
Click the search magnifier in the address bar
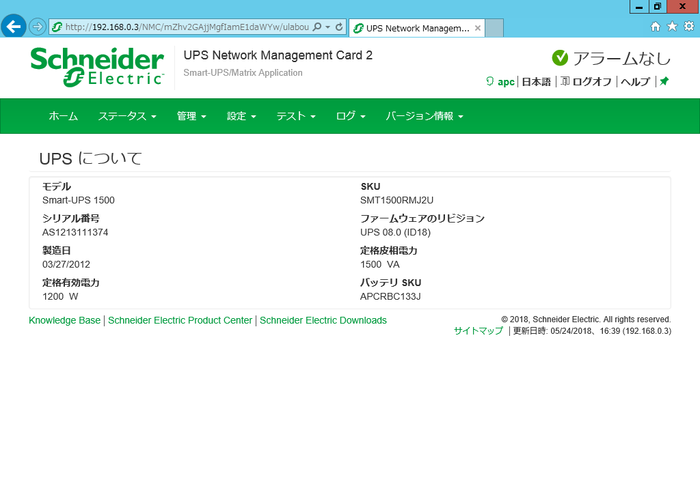pos(317,27)
